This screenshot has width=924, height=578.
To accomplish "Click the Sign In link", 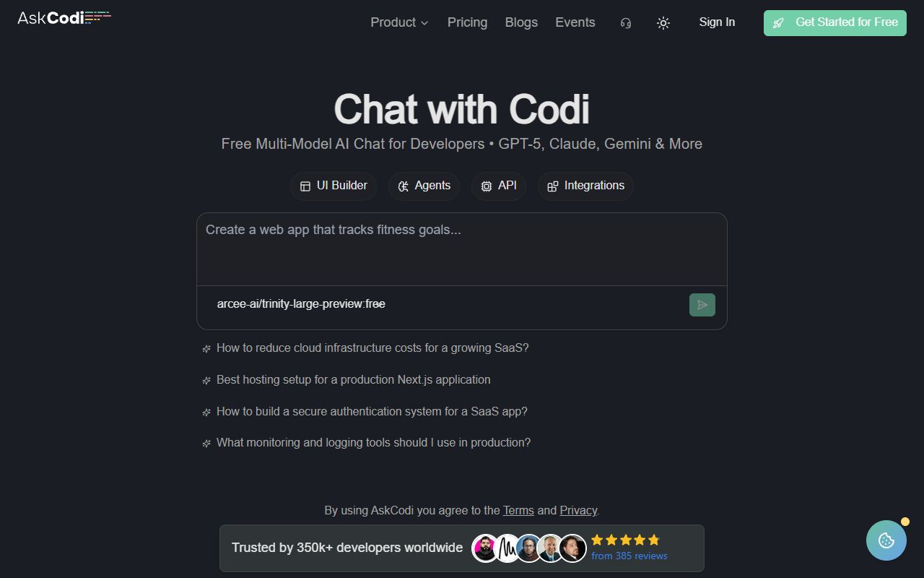I will pos(716,22).
